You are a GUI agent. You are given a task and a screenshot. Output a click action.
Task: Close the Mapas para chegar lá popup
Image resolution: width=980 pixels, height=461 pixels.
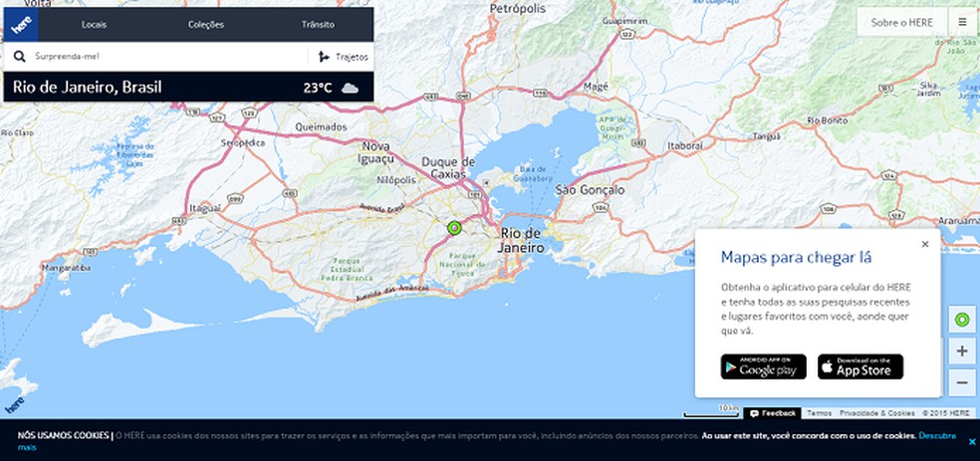(x=925, y=244)
